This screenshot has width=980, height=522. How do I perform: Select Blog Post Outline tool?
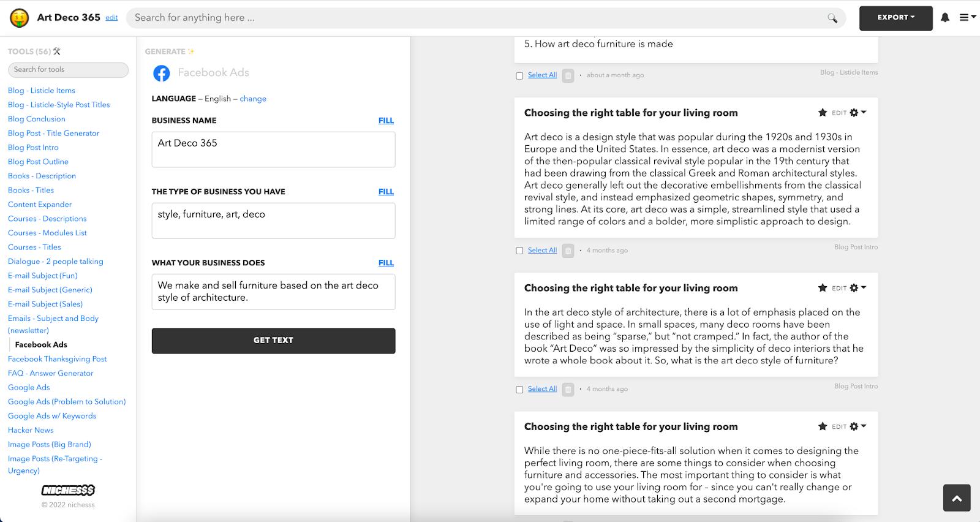38,162
